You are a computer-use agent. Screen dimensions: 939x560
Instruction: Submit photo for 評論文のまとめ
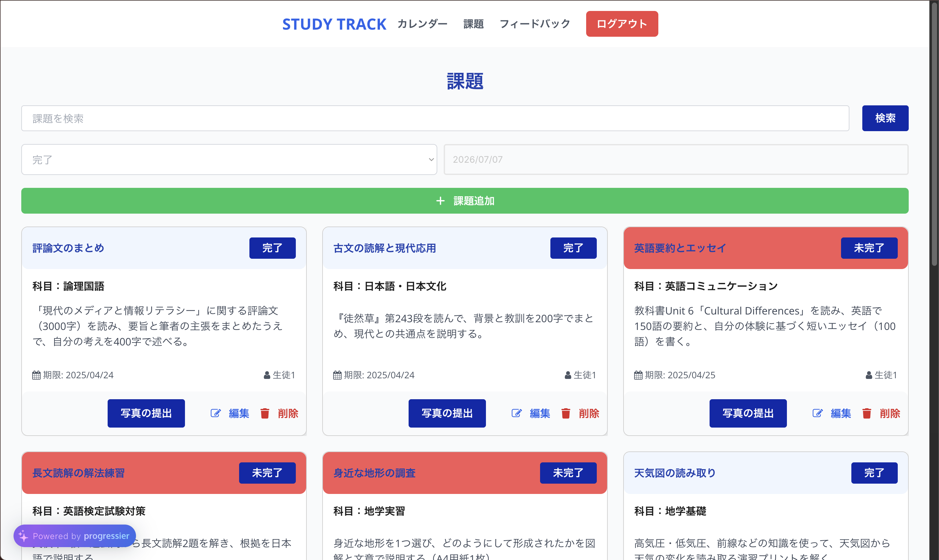(x=146, y=413)
